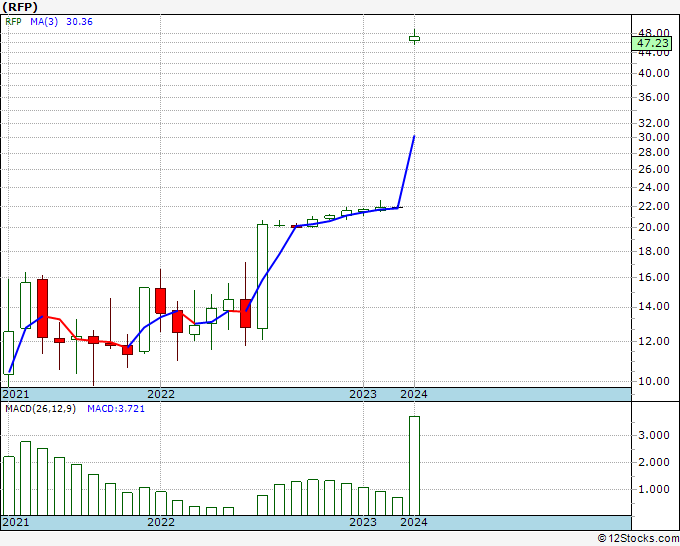Screen dimensions: 680x546
Task: Click the 1.000 MACD axis label
Action: click(x=654, y=489)
